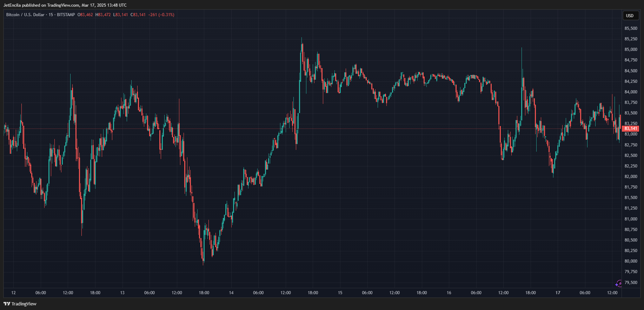
Task: Click the open value O83,462
Action: coord(85,15)
